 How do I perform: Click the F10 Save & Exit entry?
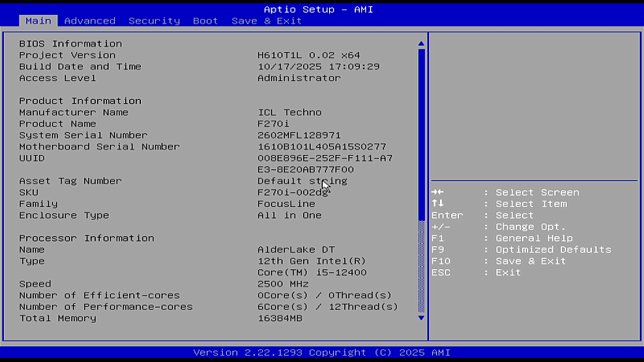pyautogui.click(x=498, y=261)
